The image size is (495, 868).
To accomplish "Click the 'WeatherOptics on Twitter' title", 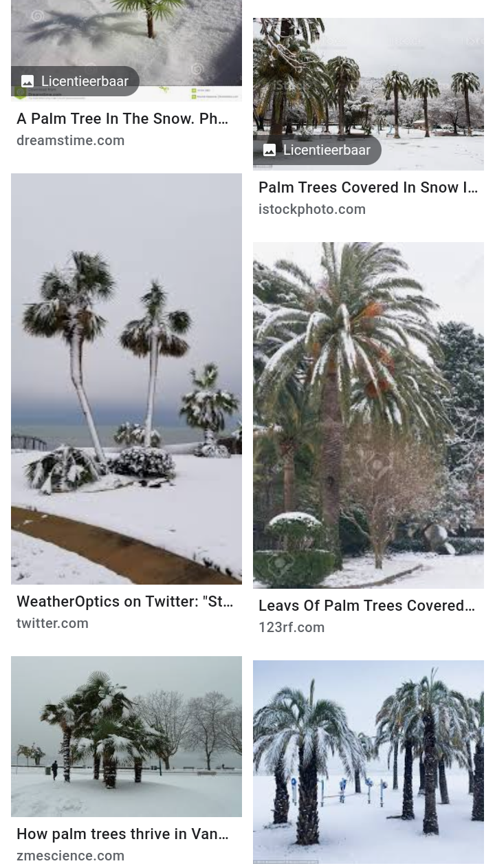I will point(125,601).
